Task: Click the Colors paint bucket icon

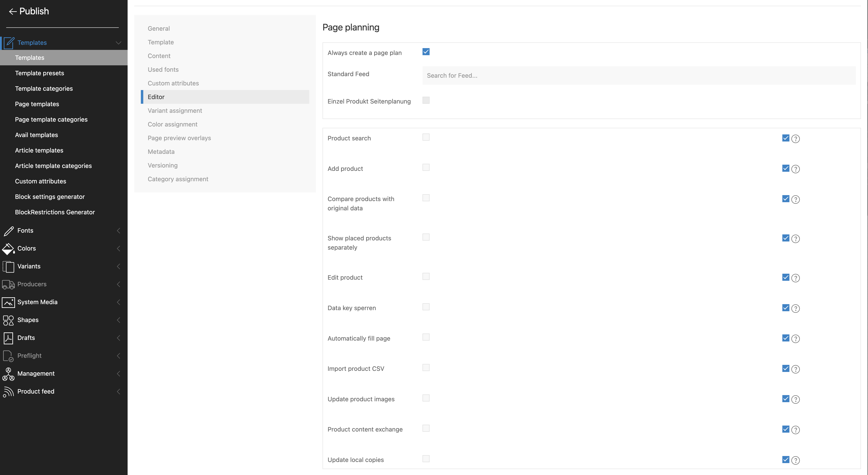Action: [8, 249]
